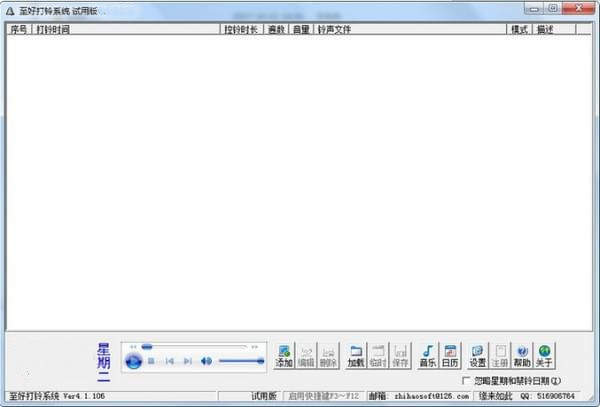Click the 加载 (Load) folder icon
The height and width of the screenshot is (407, 600).
coord(355,355)
